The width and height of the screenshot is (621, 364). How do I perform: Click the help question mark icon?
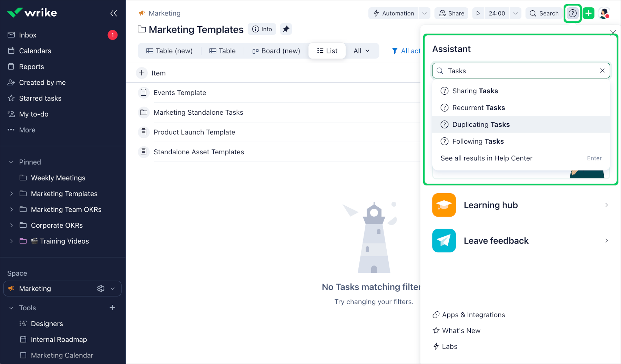(572, 13)
